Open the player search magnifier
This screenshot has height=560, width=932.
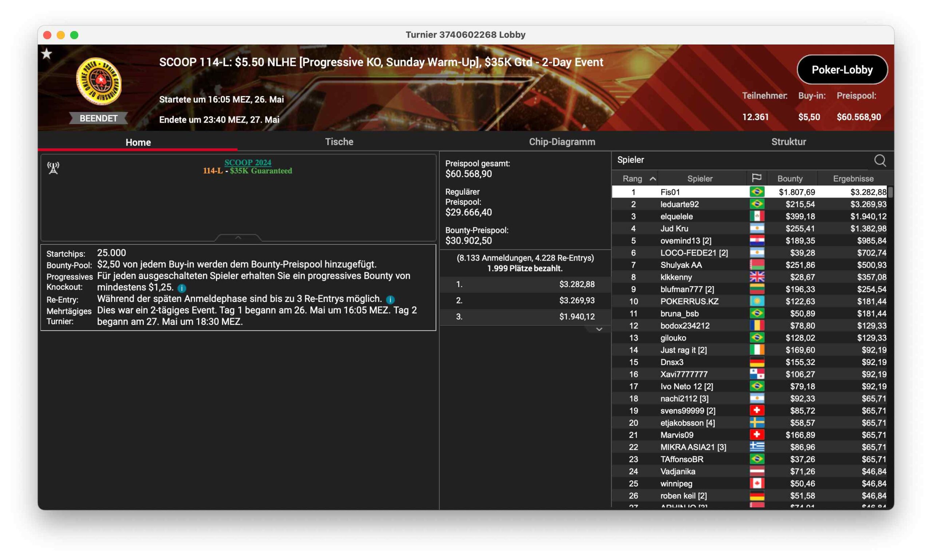click(x=879, y=160)
